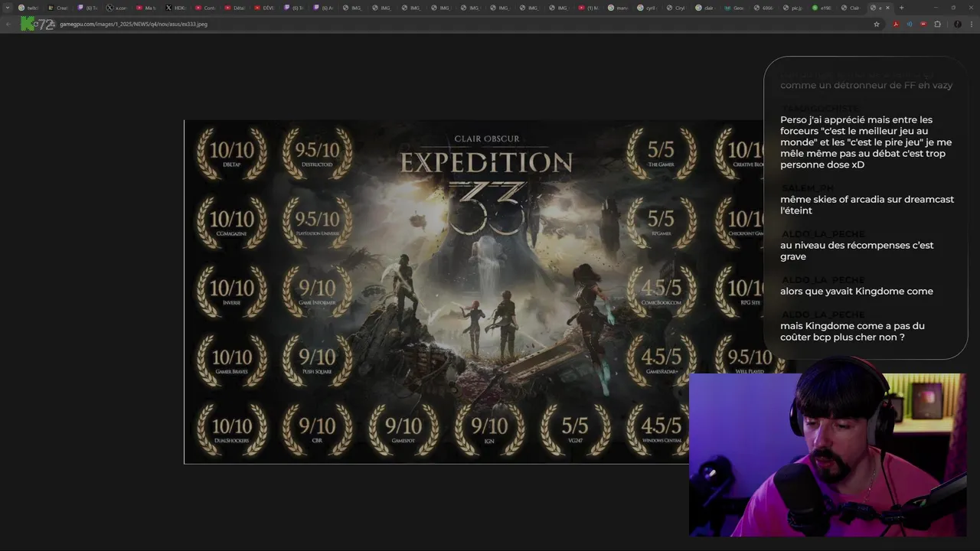
Task: Switch to the YouTube 'DÉVE' tab
Action: 264,8
